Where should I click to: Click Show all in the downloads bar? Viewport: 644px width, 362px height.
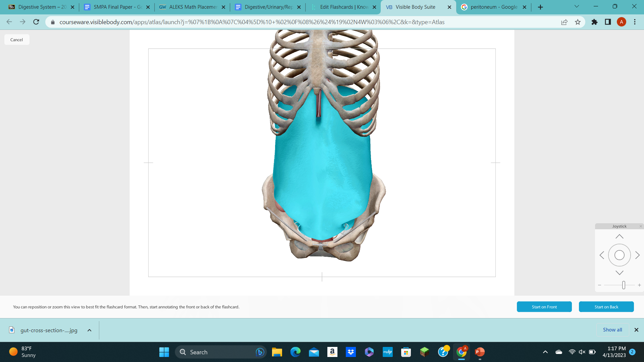pyautogui.click(x=612, y=329)
